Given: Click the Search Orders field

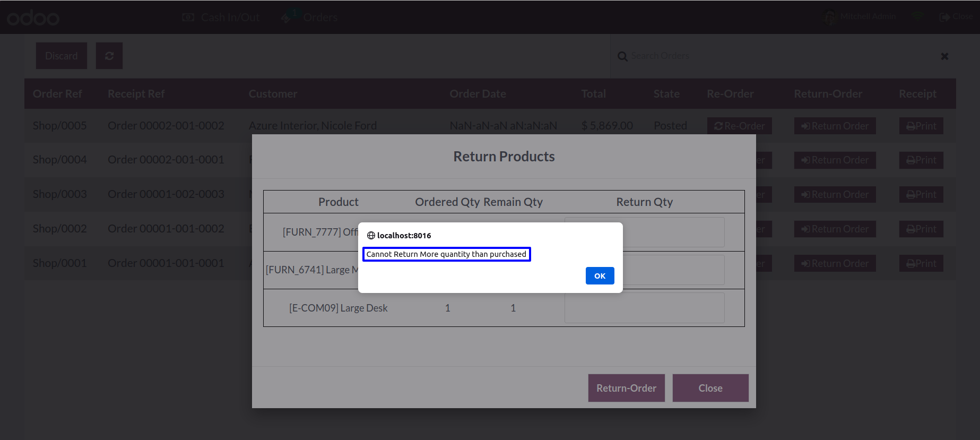Looking at the screenshot, I should (780, 56).
